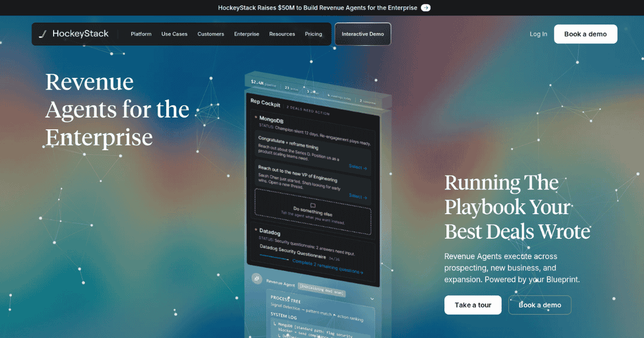Click Running The Playbook Your Best Deals Wrote
Image resolution: width=644 pixels, height=338 pixels.
pyautogui.click(x=517, y=207)
